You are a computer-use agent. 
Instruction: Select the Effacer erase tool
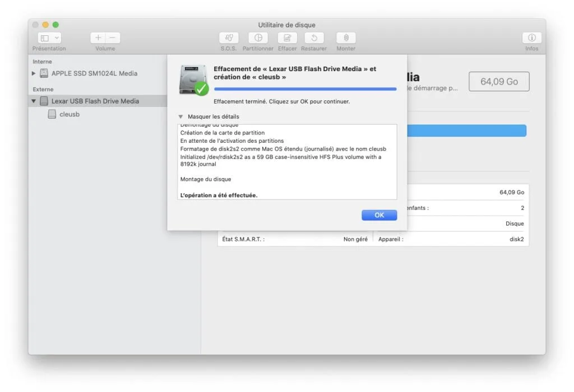click(288, 38)
